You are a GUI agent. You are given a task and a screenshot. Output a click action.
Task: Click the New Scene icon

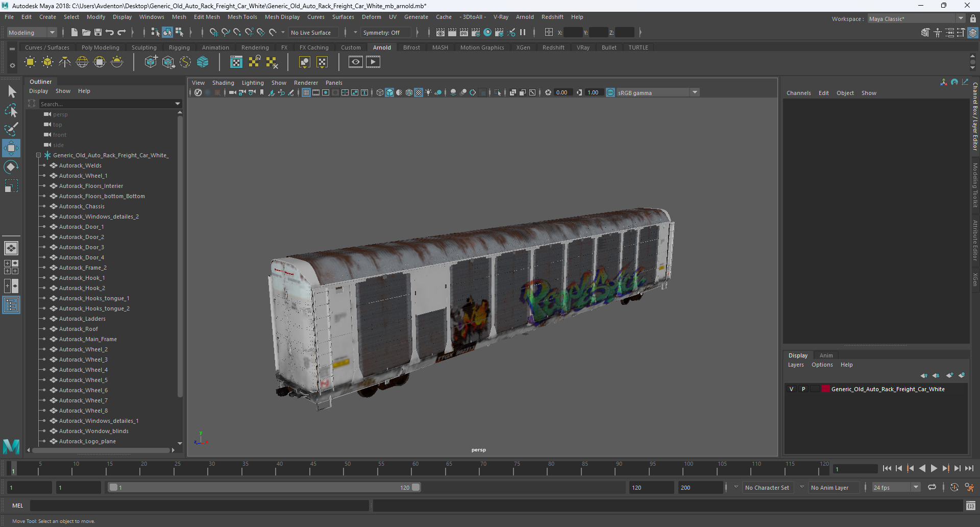pos(75,32)
